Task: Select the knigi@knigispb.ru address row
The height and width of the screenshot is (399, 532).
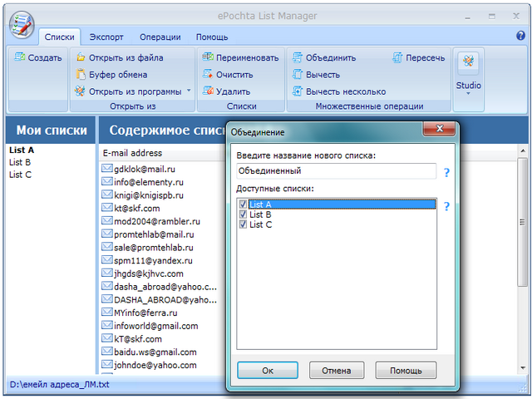Action: [149, 195]
